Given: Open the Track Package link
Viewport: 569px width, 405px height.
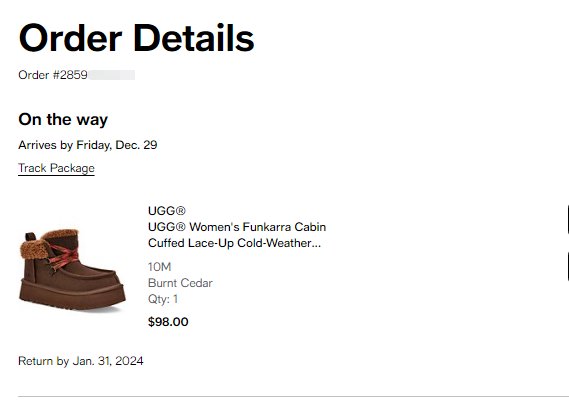Looking at the screenshot, I should tap(56, 168).
